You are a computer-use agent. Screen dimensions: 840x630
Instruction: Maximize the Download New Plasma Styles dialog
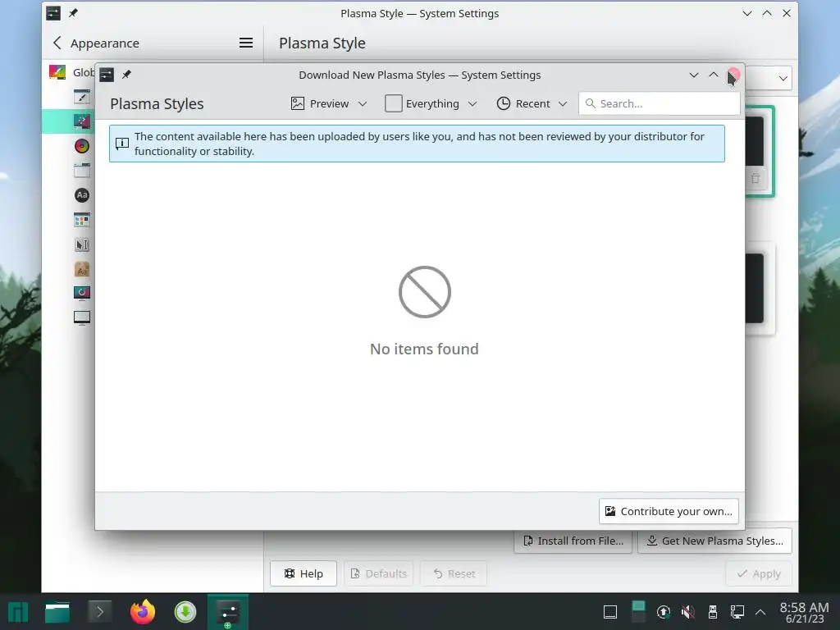point(714,75)
